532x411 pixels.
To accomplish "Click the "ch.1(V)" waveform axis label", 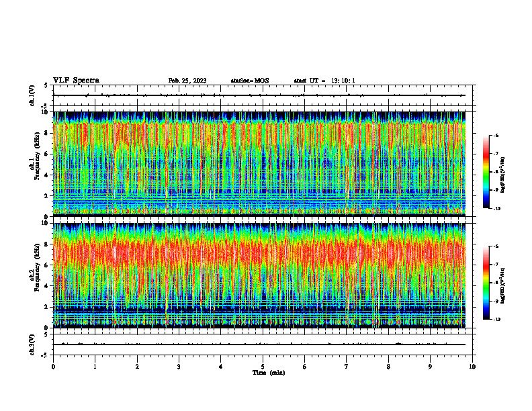I will pos(32,95).
